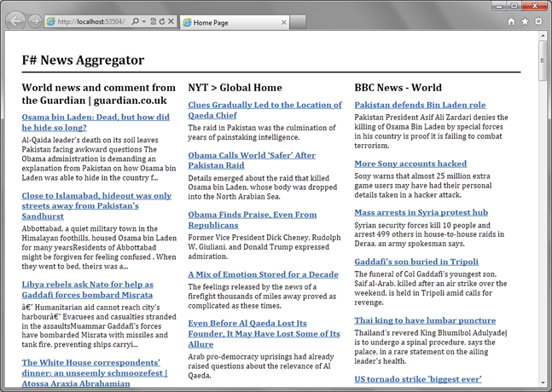
Task: Open 'Libya rebels ask Nato for help' link
Action: [x=88, y=290]
